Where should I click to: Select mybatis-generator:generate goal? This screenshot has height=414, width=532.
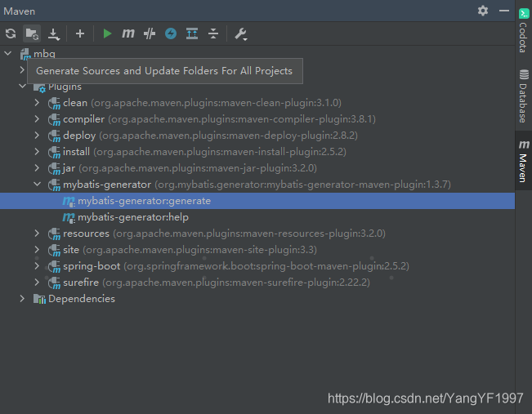click(x=257, y=201)
